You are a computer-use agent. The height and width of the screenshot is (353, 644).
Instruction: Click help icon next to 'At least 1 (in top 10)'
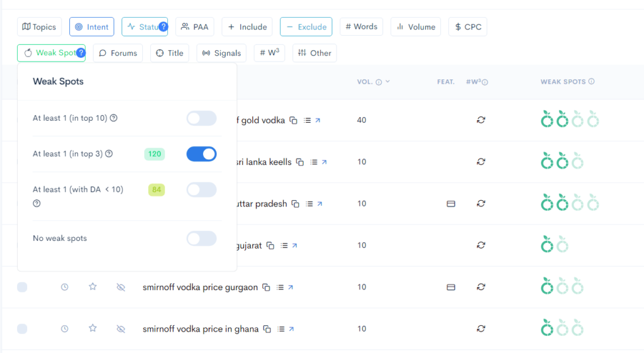pos(114,118)
